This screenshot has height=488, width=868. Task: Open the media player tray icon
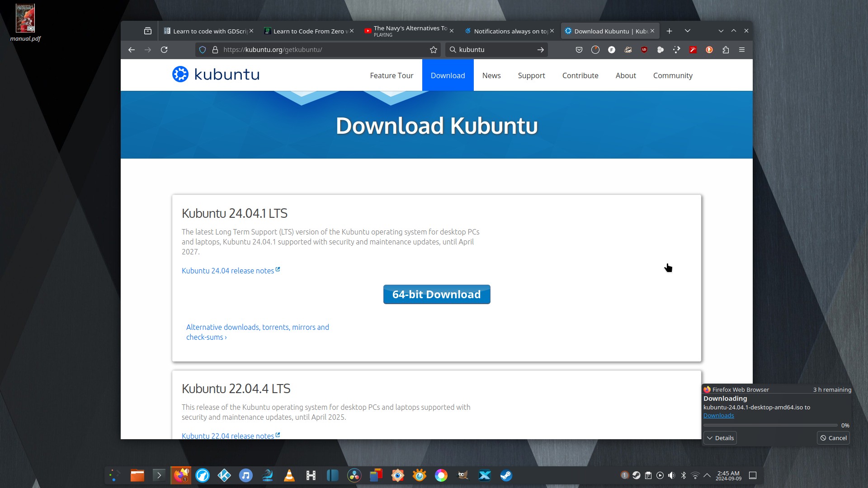click(660, 475)
